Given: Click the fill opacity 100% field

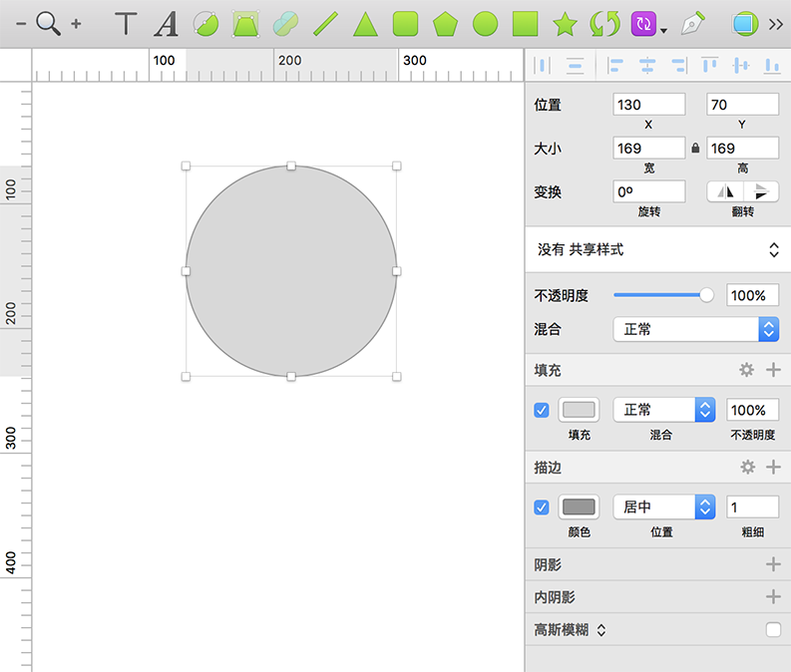Looking at the screenshot, I should 752,410.
